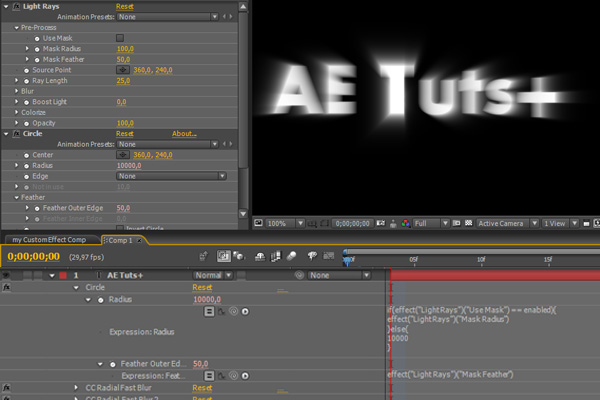600x400 pixels.
Task: Toggle the Circle effect fx switch
Action: tap(16, 134)
